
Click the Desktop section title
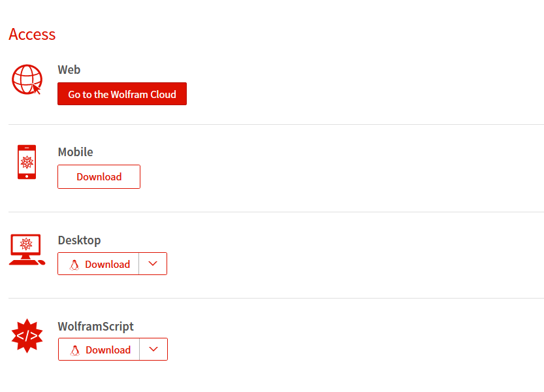(x=79, y=240)
